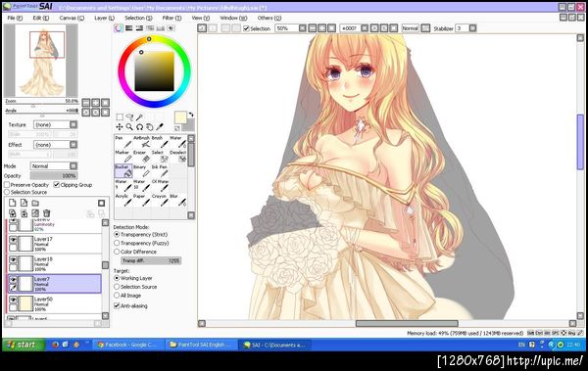The height and width of the screenshot is (371, 588).
Task: Click the foreground color swatch
Action: (180, 117)
